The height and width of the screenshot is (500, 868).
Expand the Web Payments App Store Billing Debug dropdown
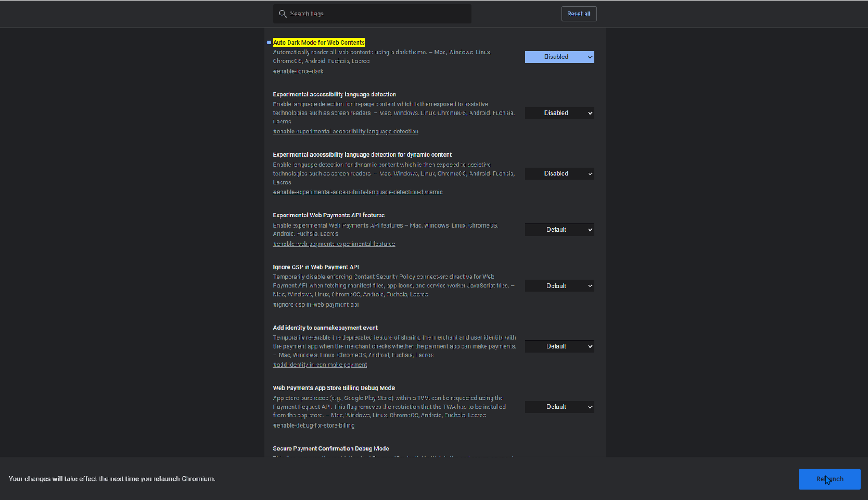click(559, 407)
